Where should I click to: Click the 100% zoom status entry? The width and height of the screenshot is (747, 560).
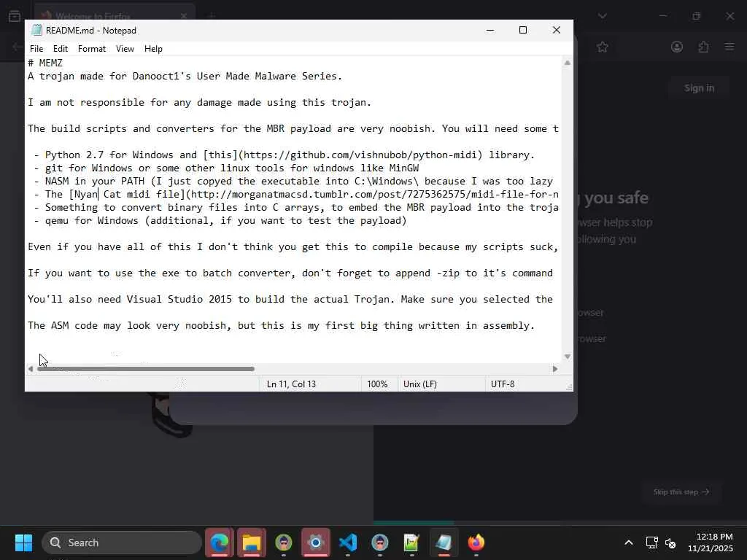point(377,384)
